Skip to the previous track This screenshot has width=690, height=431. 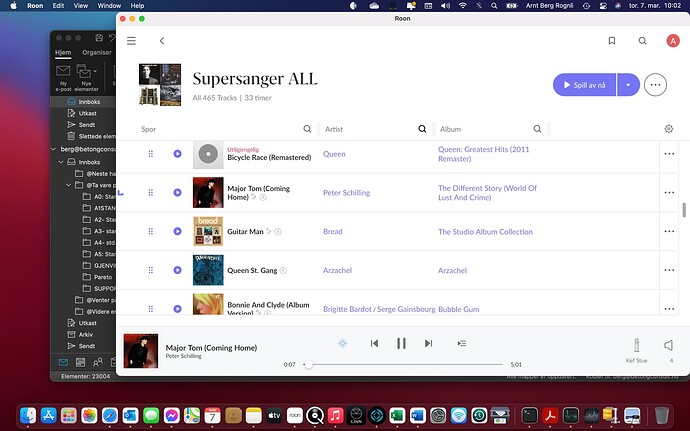point(374,343)
